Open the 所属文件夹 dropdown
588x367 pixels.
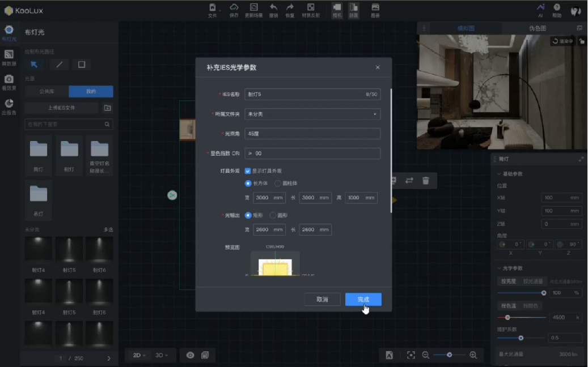312,114
